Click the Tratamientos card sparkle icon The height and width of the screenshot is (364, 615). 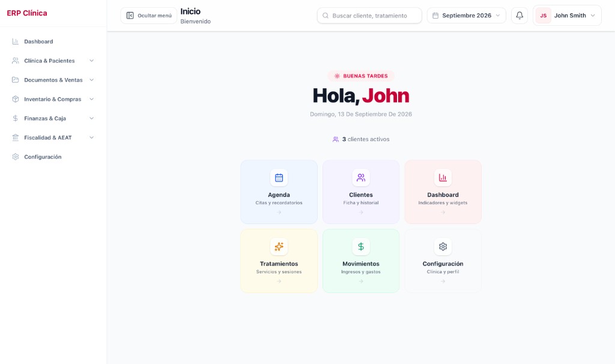pyautogui.click(x=279, y=247)
